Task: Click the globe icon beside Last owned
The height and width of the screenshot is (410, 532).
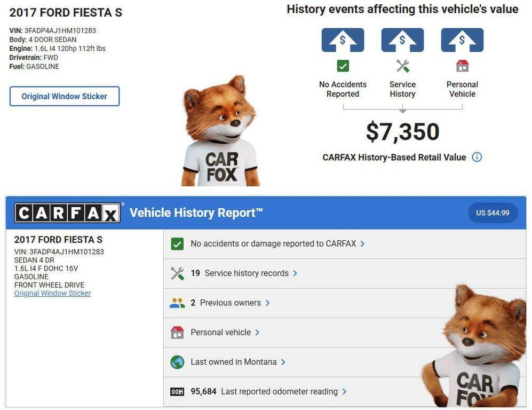Action: pyautogui.click(x=177, y=362)
